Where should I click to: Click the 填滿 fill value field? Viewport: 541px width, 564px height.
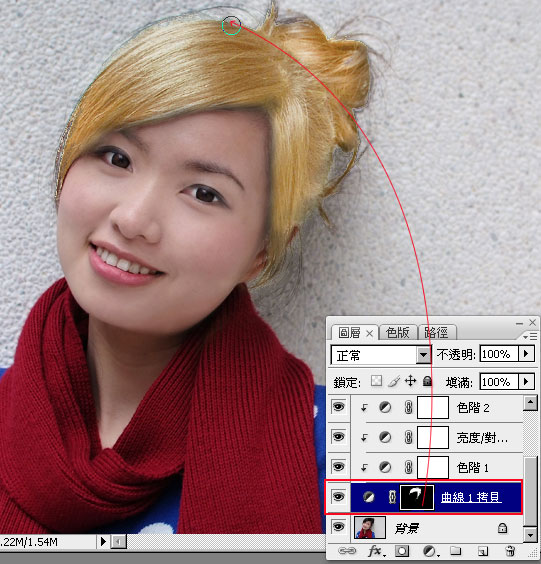[499, 382]
